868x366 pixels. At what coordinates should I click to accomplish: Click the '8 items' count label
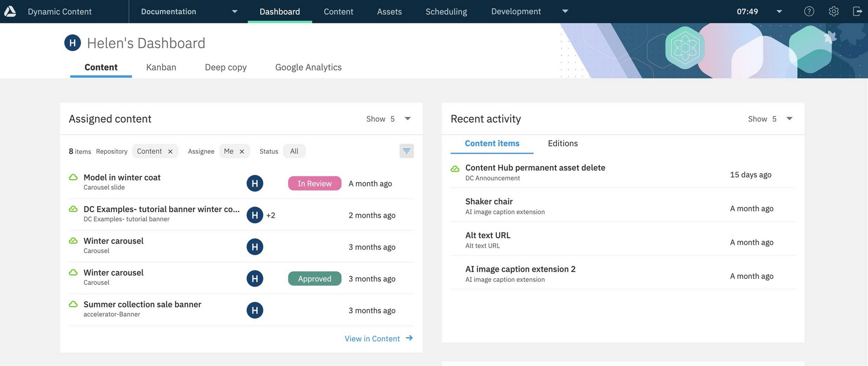[80, 151]
